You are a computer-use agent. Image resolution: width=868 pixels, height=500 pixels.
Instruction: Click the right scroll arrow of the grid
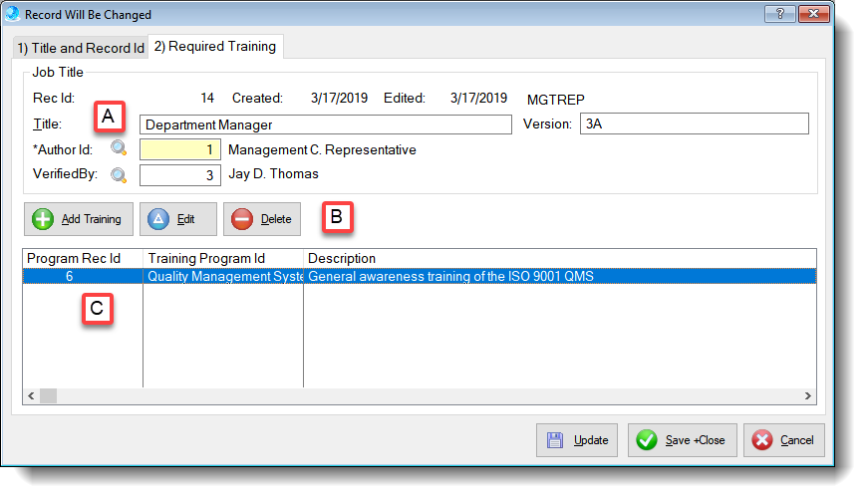coord(807,396)
